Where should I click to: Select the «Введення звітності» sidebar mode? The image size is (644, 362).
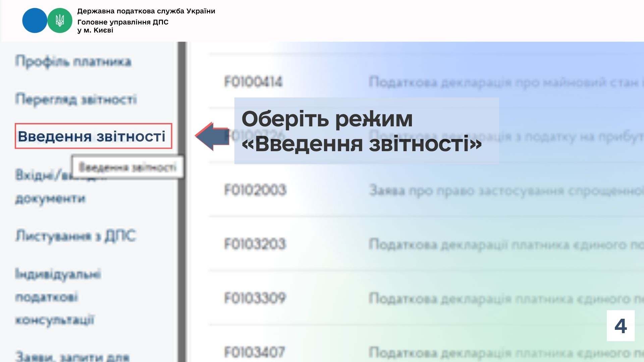(x=93, y=136)
